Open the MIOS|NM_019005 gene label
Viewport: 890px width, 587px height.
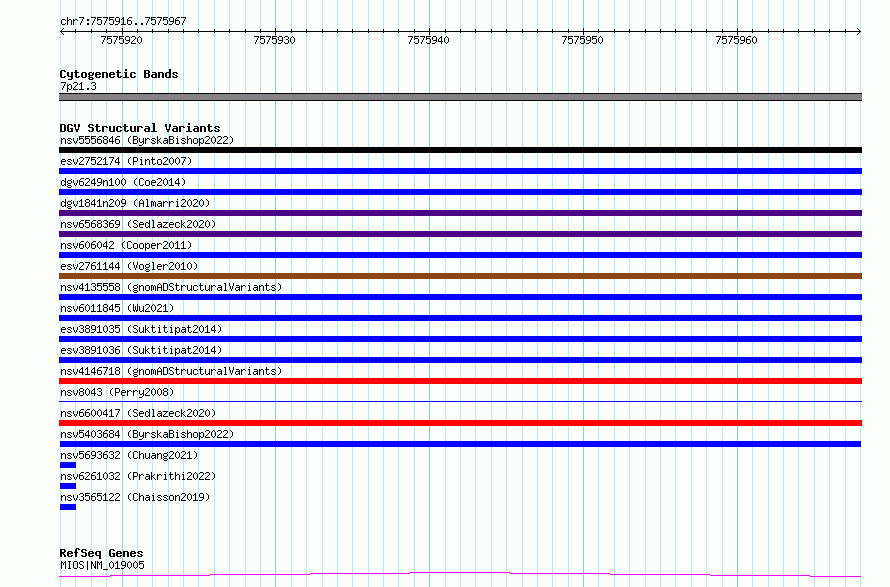[102, 565]
